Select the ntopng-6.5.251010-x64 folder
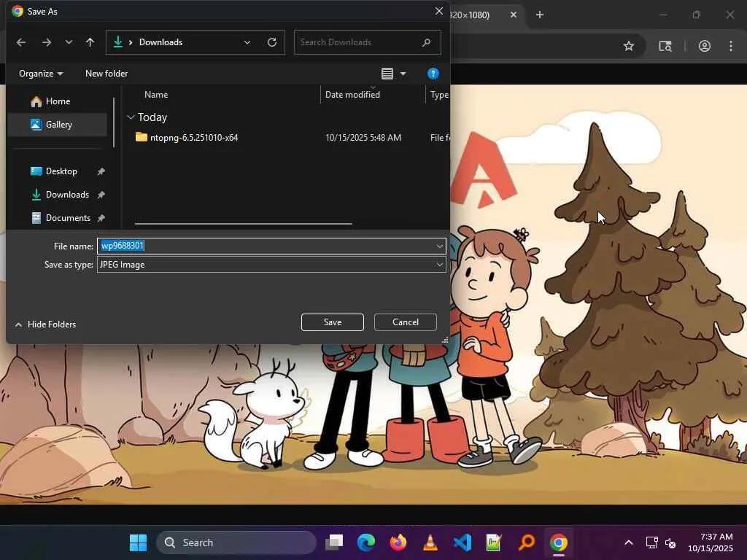This screenshot has width=747, height=560. click(x=194, y=138)
